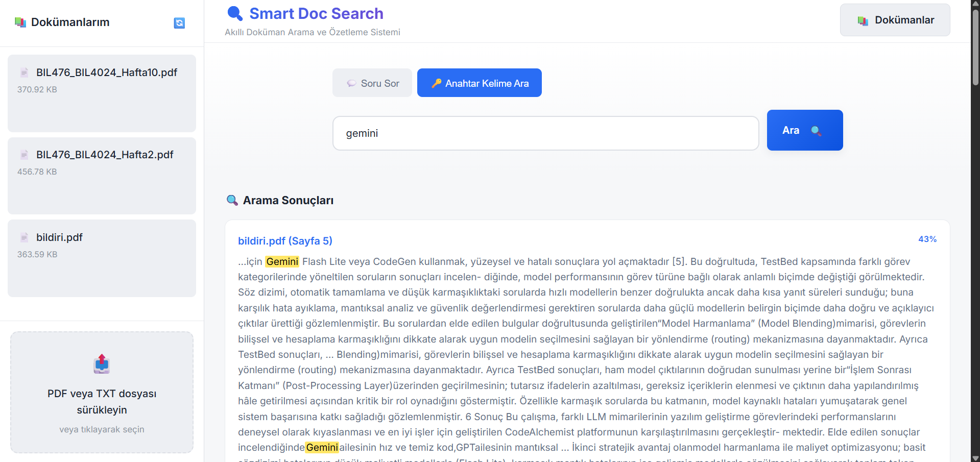
Task: Select BIL476_BIL4024_Hafta10.pdf from document list
Action: [101, 93]
